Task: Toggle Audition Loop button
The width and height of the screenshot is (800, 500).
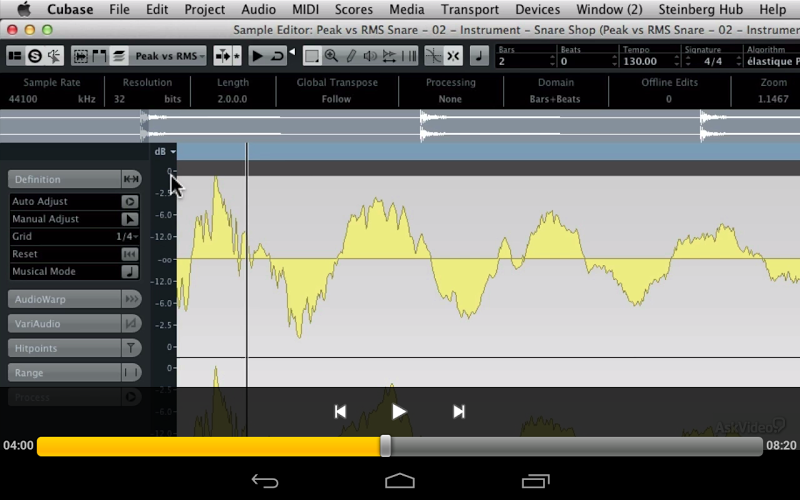Action: click(277, 56)
